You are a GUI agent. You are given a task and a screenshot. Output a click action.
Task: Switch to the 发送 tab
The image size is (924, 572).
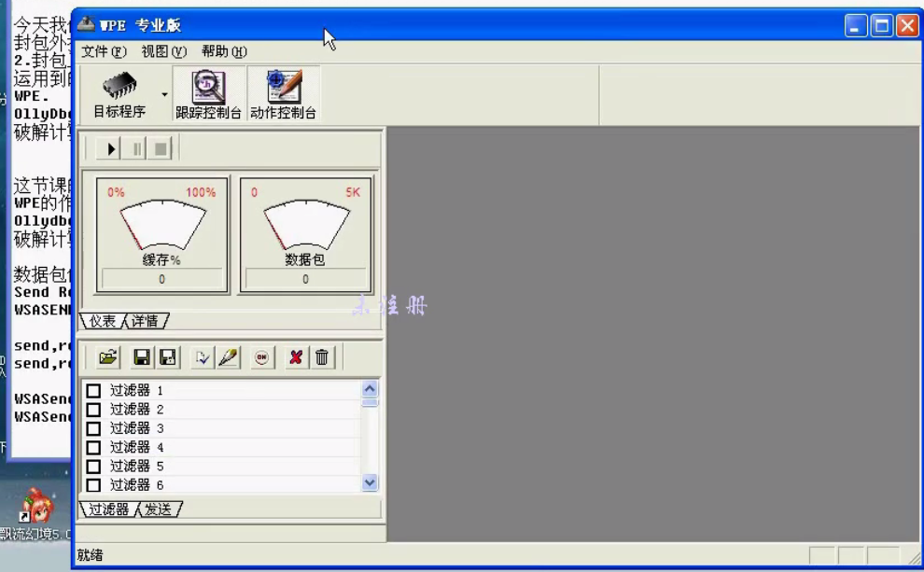[x=158, y=509]
